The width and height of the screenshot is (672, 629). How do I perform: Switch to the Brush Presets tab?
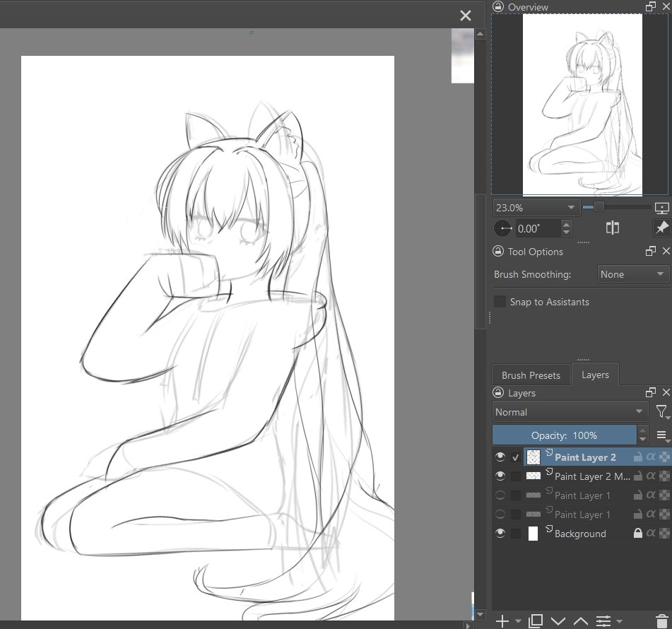pos(531,375)
